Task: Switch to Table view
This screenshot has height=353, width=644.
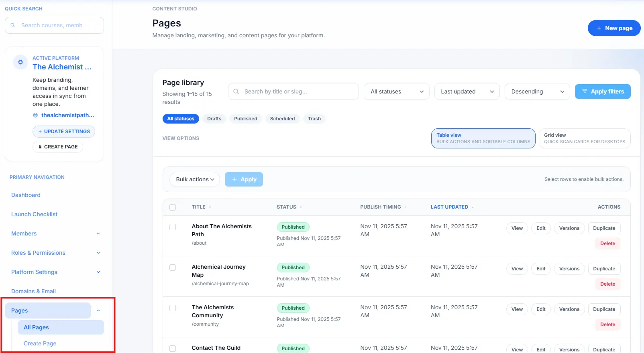Action: pyautogui.click(x=483, y=138)
